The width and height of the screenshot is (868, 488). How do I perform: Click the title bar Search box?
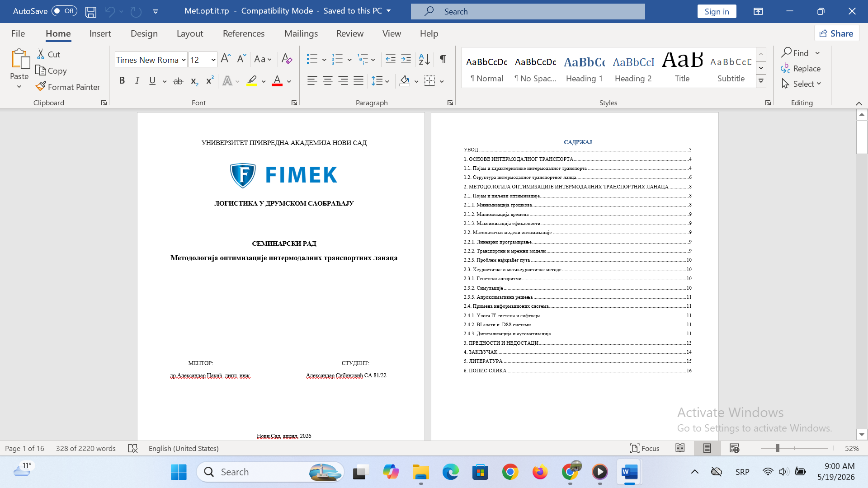pyautogui.click(x=528, y=11)
